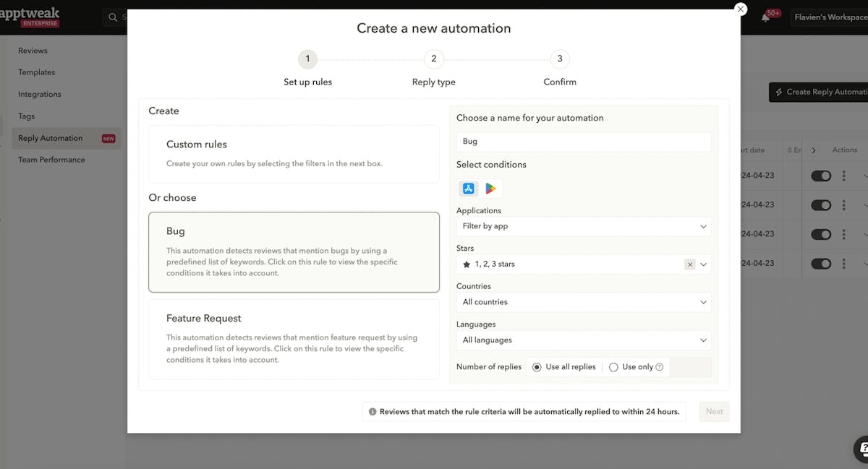This screenshot has width=868, height=469.
Task: Go to Templates in the sidebar
Action: coord(37,72)
